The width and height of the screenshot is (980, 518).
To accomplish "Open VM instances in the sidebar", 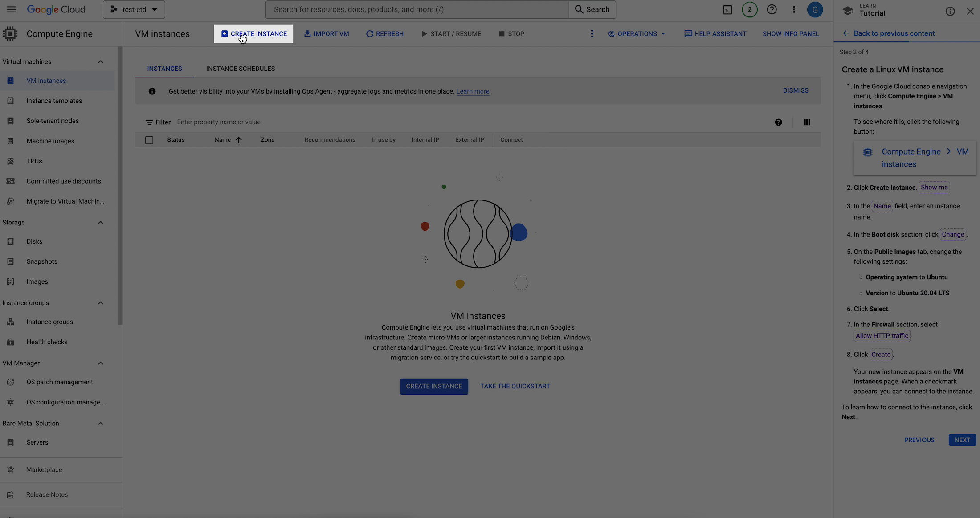I will tap(57, 81).
